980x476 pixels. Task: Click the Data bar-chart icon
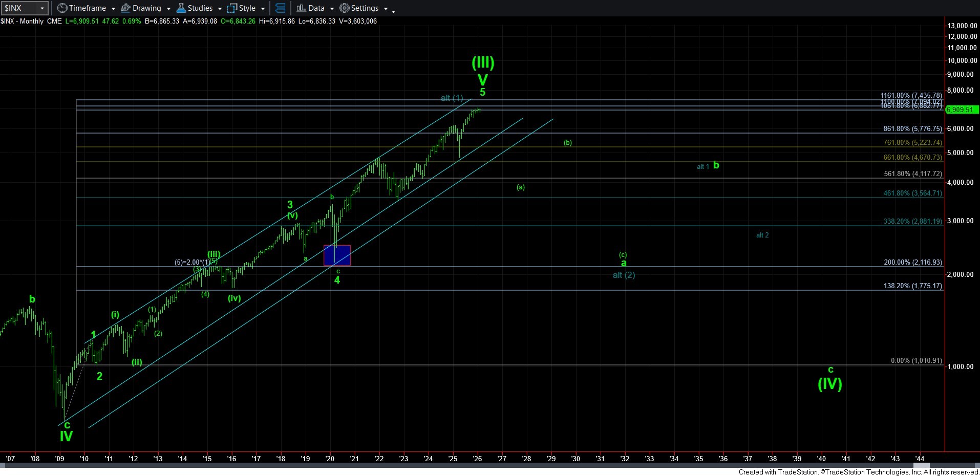click(301, 8)
